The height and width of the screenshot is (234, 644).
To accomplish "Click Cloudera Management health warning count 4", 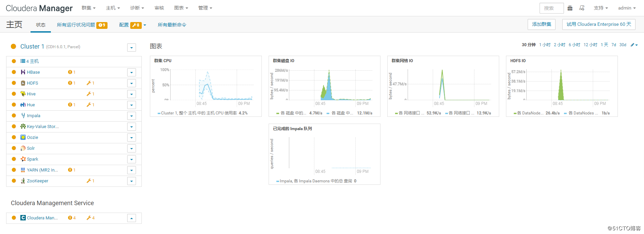I will (x=72, y=218).
